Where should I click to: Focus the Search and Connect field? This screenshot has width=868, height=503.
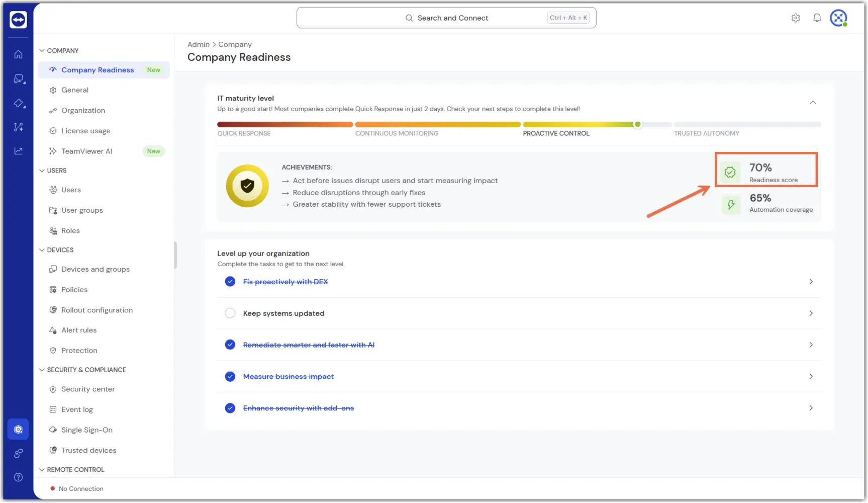[x=446, y=18]
